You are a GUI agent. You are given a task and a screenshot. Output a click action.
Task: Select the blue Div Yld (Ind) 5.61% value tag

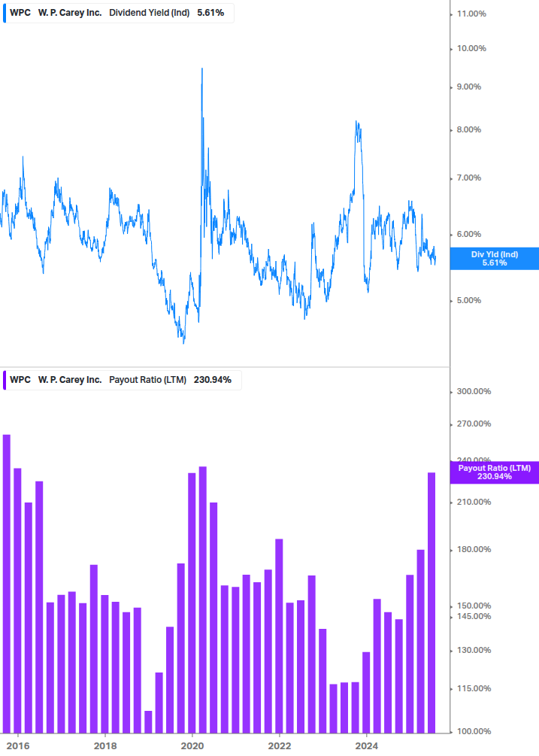pos(494,259)
